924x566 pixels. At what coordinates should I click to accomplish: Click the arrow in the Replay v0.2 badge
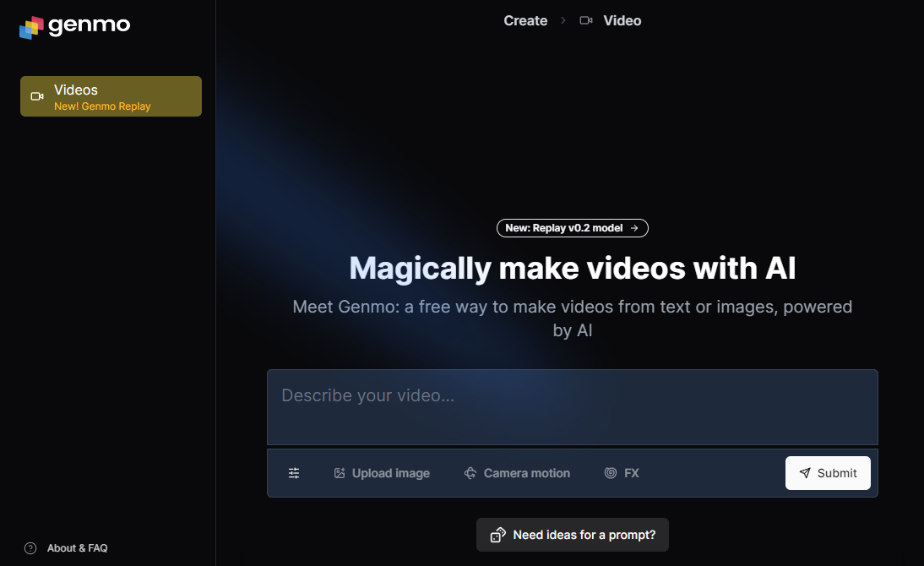point(634,228)
